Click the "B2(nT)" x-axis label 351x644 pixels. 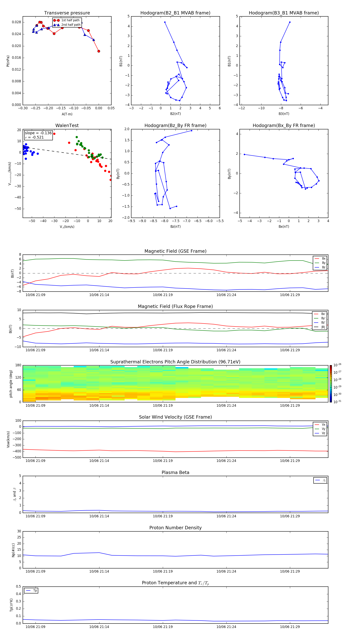click(175, 114)
